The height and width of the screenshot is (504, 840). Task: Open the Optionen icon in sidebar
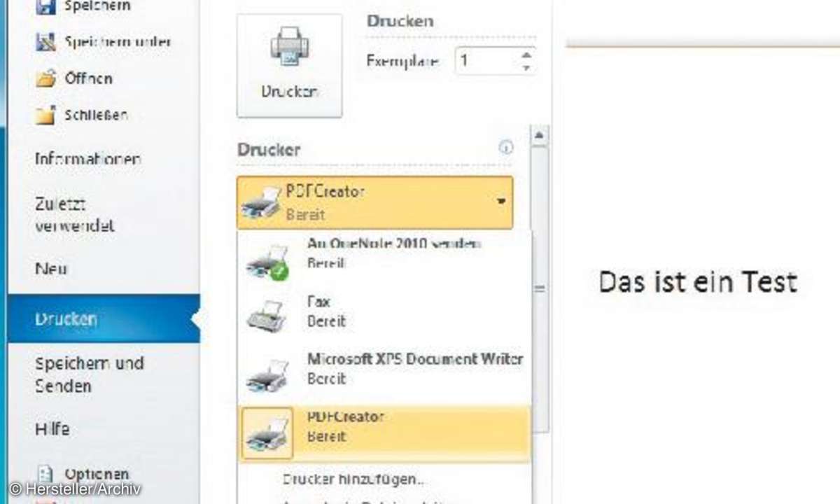click(x=45, y=474)
